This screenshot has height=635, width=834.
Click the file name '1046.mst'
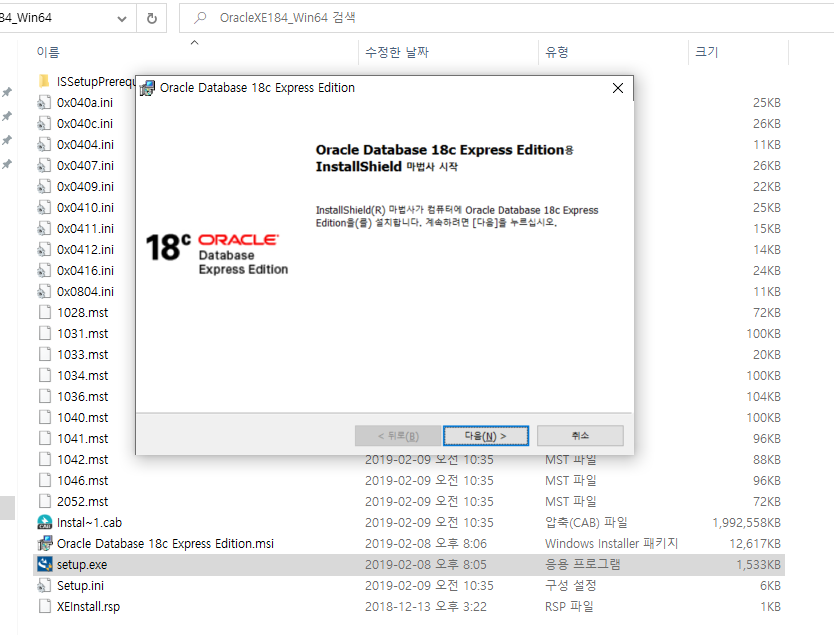tap(82, 481)
